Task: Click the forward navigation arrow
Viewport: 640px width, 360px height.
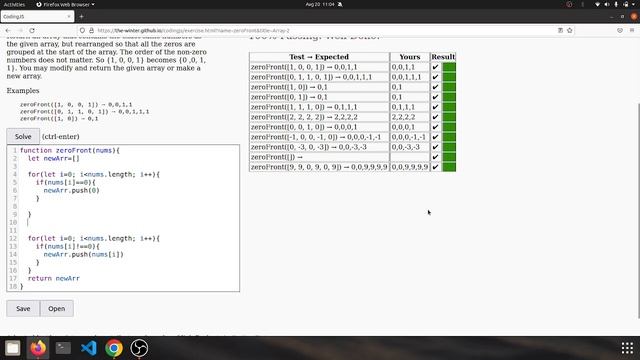Action: click(x=20, y=31)
